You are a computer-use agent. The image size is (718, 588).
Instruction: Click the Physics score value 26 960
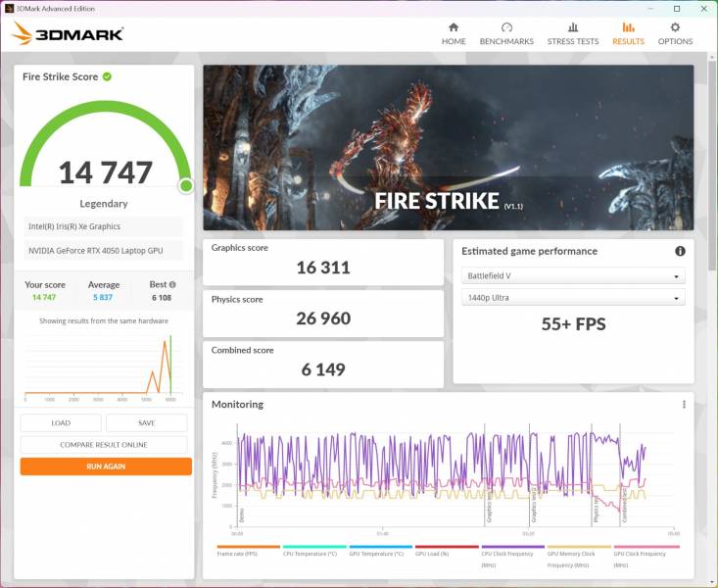point(323,318)
